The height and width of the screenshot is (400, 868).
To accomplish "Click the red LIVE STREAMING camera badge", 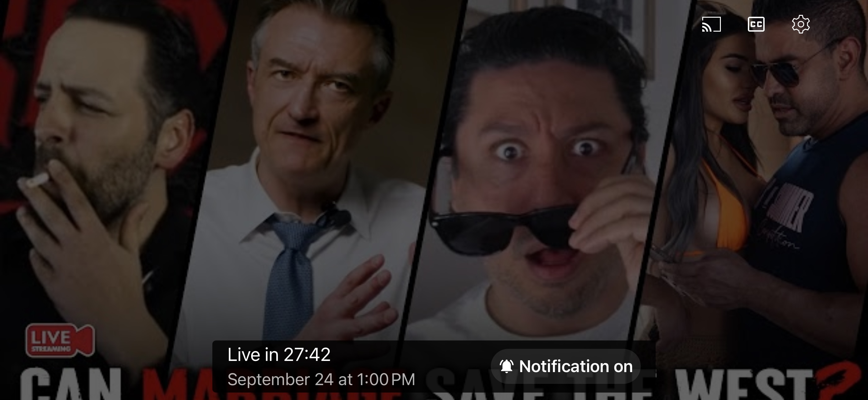I will [60, 340].
